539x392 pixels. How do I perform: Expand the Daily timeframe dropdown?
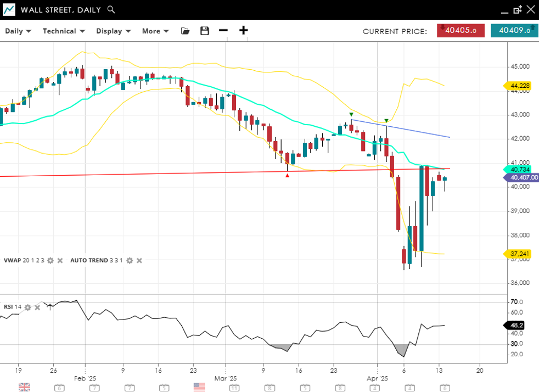coord(18,31)
